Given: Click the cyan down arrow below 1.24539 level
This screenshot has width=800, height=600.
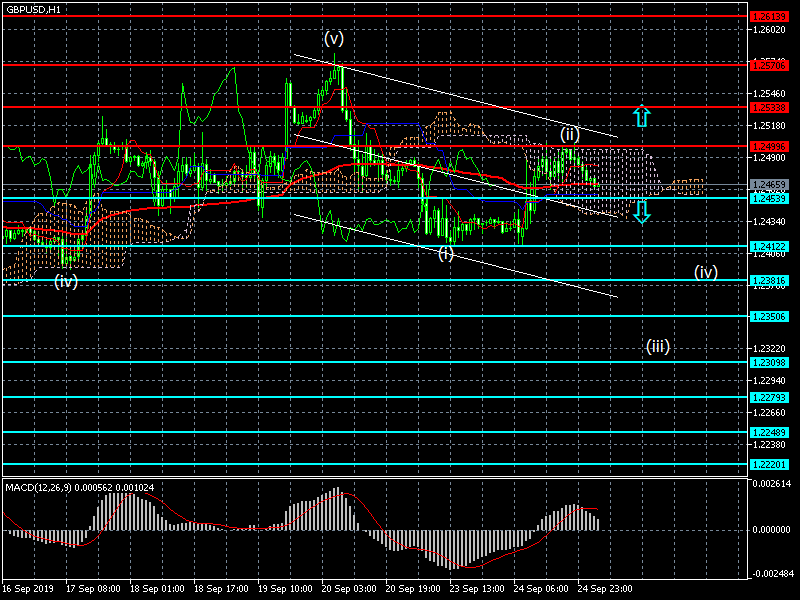Looking at the screenshot, I should 642,212.
